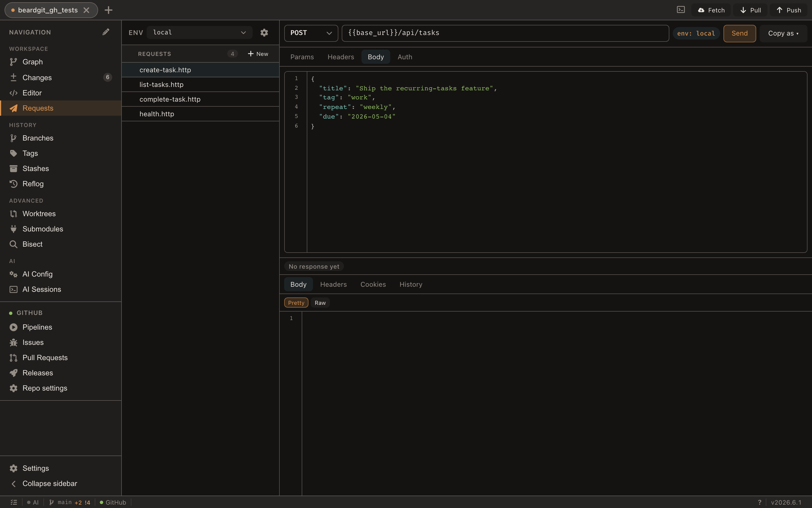Select the request Body tab
The height and width of the screenshot is (508, 812).
pos(376,57)
